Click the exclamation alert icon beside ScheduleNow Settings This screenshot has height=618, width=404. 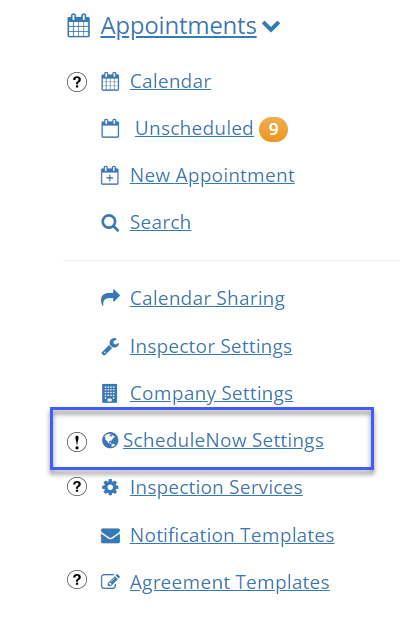tap(77, 441)
